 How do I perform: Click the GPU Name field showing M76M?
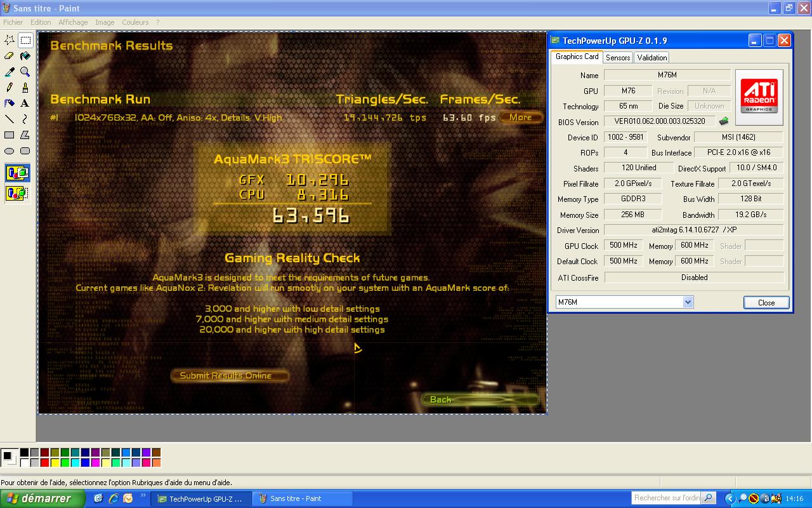667,75
